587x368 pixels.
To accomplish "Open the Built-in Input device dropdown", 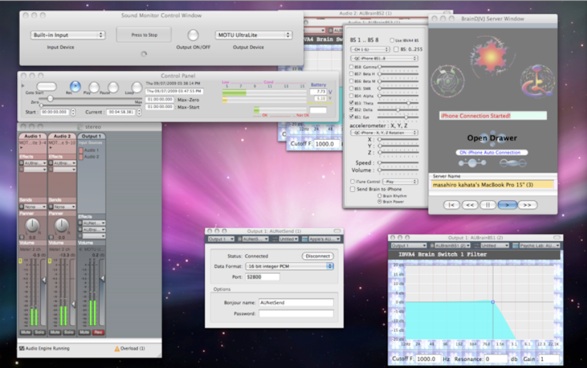I will [67, 35].
